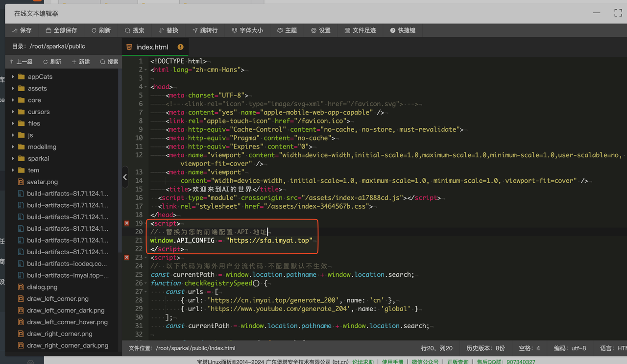
Task: Open 跳转行 go to line
Action: 205,30
